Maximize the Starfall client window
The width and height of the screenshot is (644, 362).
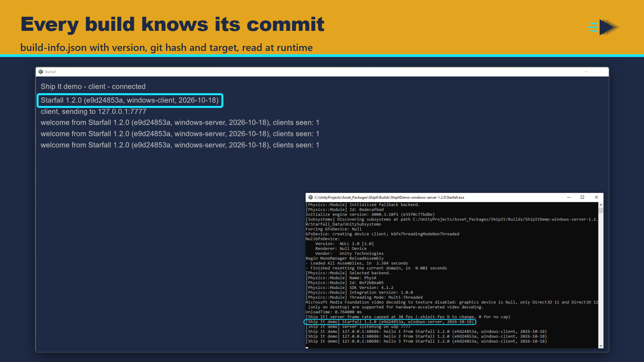(x=600, y=72)
